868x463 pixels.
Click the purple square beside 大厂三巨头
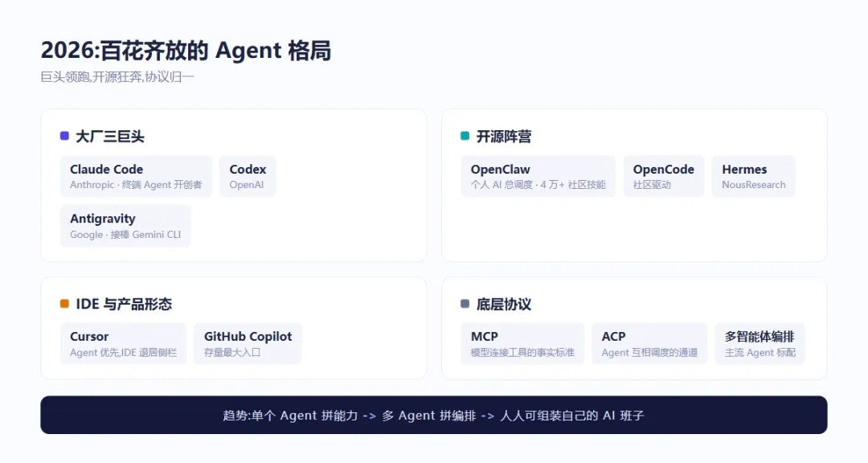tap(64, 136)
